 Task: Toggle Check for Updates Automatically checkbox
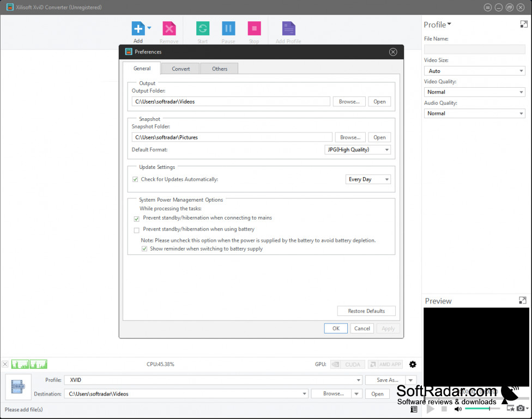pyautogui.click(x=135, y=179)
